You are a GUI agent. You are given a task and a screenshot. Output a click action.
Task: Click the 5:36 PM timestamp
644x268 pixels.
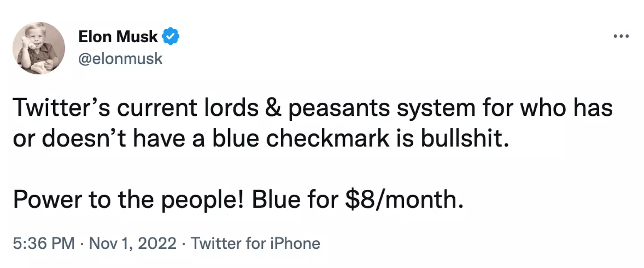click(x=44, y=243)
